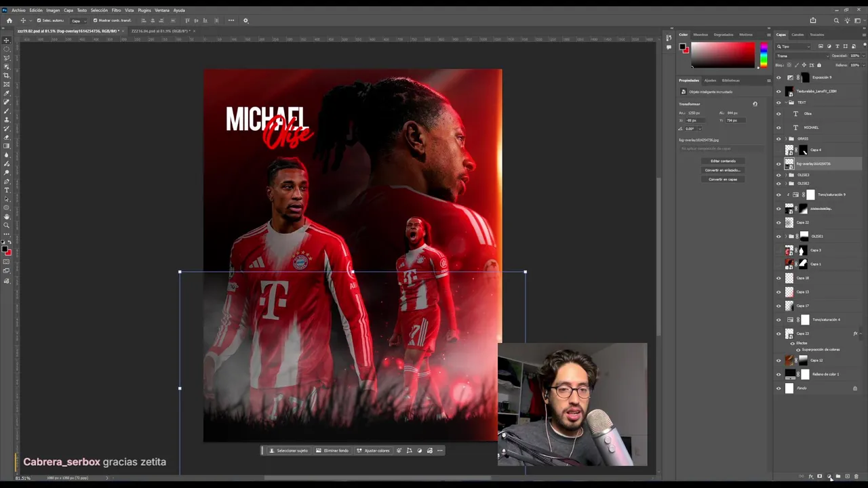Select the Move tool in the left toolbar
This screenshot has width=868, height=488.
tap(7, 41)
